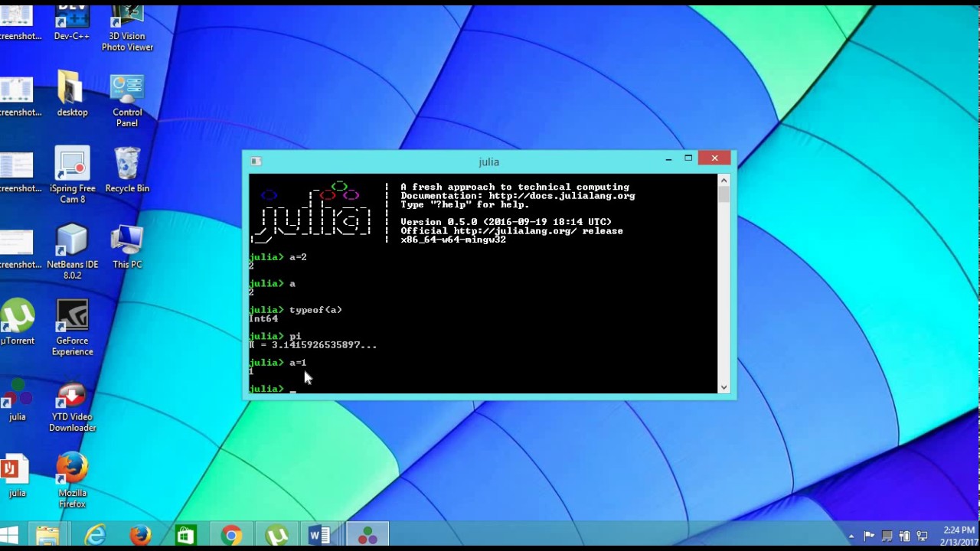Open the Dev-C++ desktop shortcut

click(x=71, y=22)
